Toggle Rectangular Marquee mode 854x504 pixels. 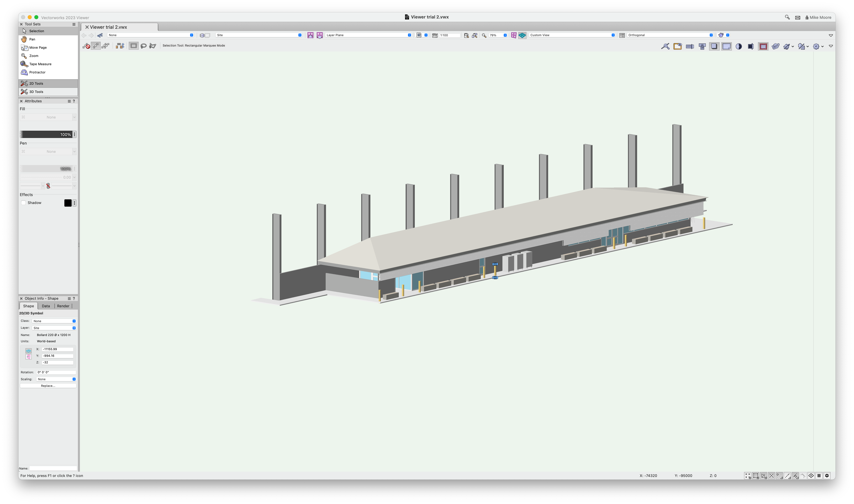(134, 46)
